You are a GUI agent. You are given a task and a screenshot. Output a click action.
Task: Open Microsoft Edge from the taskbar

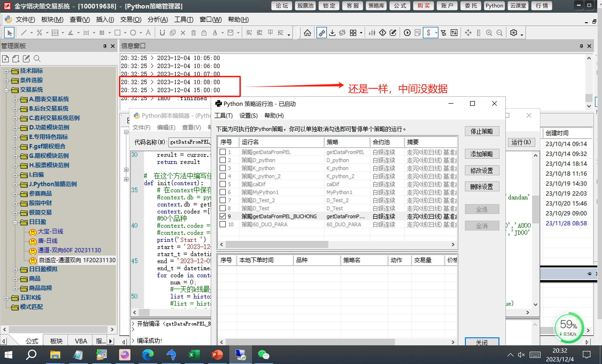[x=148, y=355]
